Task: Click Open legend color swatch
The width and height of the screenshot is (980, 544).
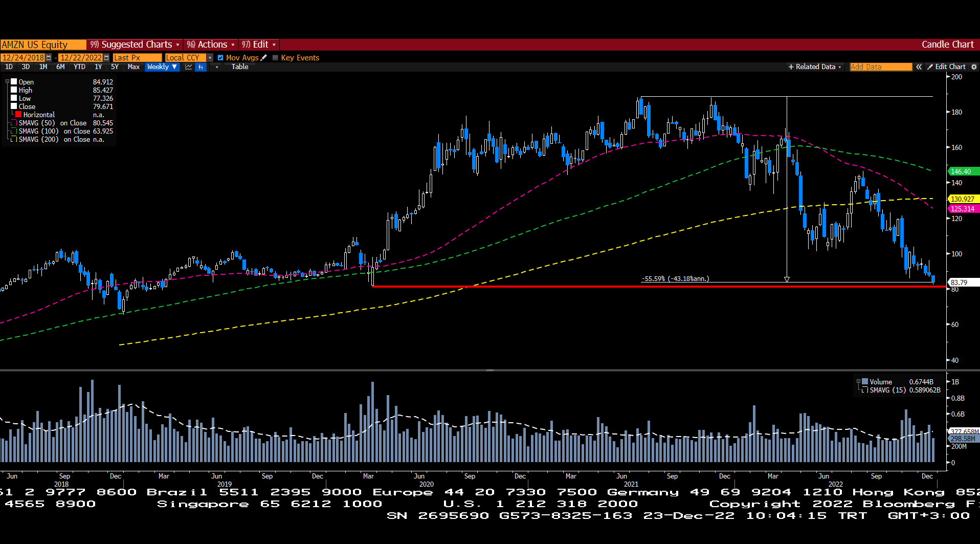Action: tap(14, 82)
